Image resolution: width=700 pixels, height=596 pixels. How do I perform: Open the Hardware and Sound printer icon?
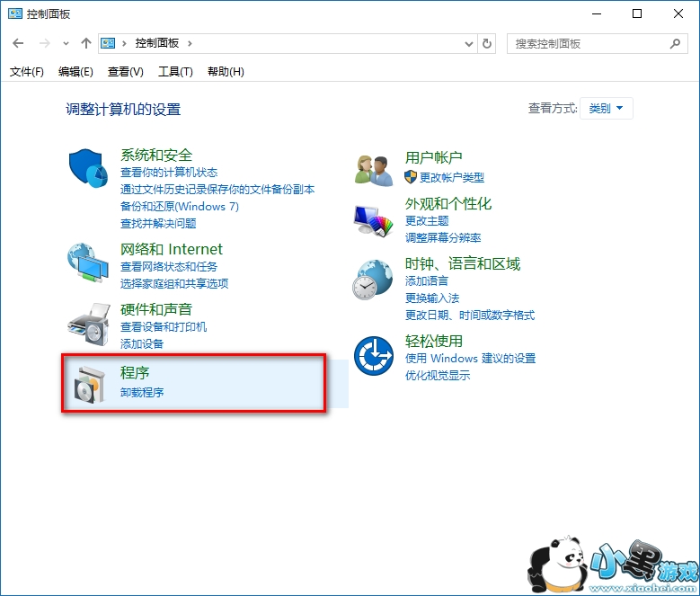tap(89, 324)
